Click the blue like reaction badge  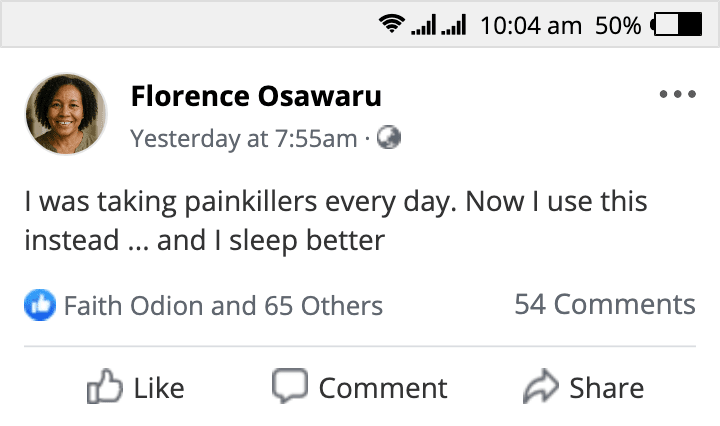[x=40, y=305]
